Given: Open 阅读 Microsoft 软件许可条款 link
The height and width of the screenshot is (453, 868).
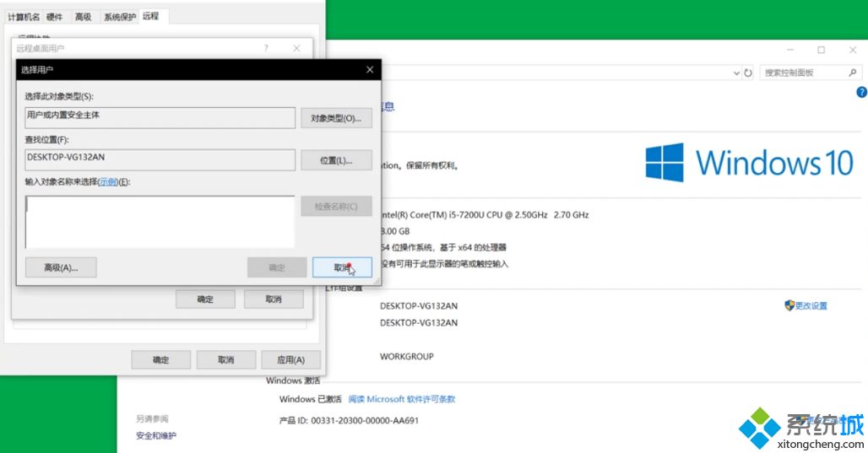Looking at the screenshot, I should point(402,399).
